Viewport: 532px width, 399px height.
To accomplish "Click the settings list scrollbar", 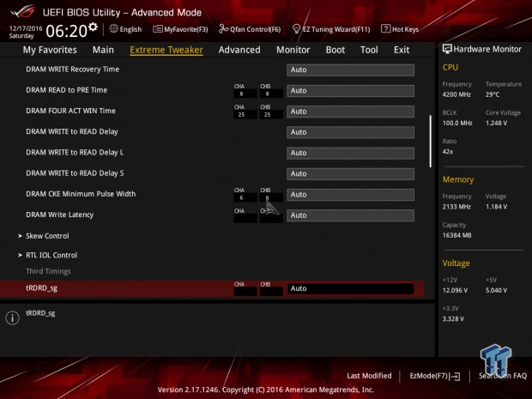I will point(431,141).
